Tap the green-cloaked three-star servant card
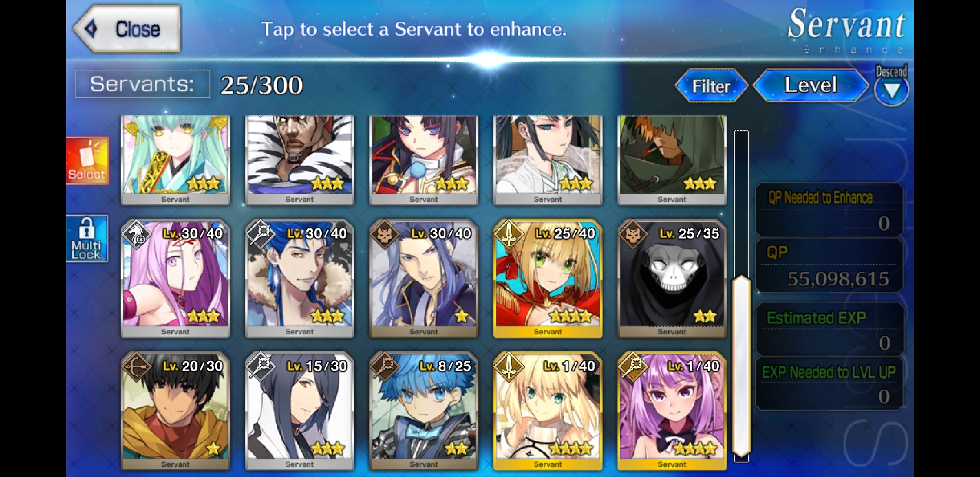The image size is (980, 477). (x=672, y=160)
